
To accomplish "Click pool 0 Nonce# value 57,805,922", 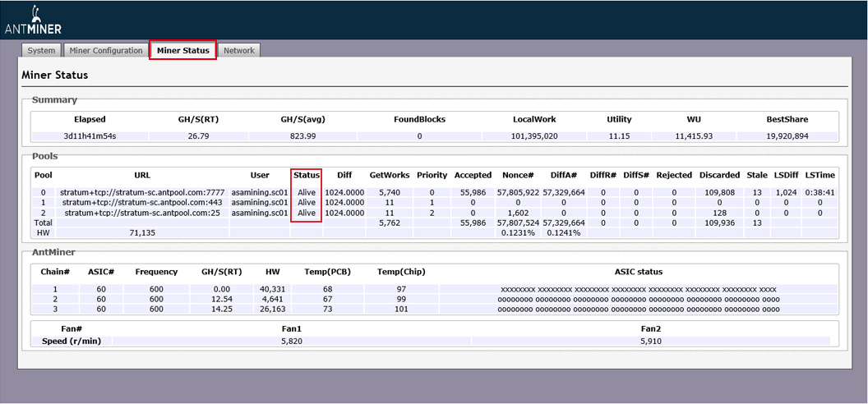I will pyautogui.click(x=518, y=192).
